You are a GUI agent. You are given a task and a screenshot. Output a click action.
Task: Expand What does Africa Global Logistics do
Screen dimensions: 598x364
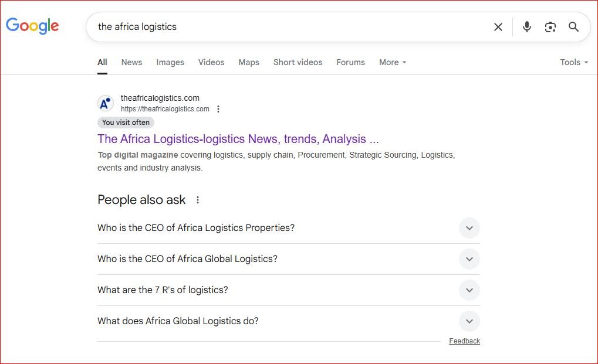[469, 321]
